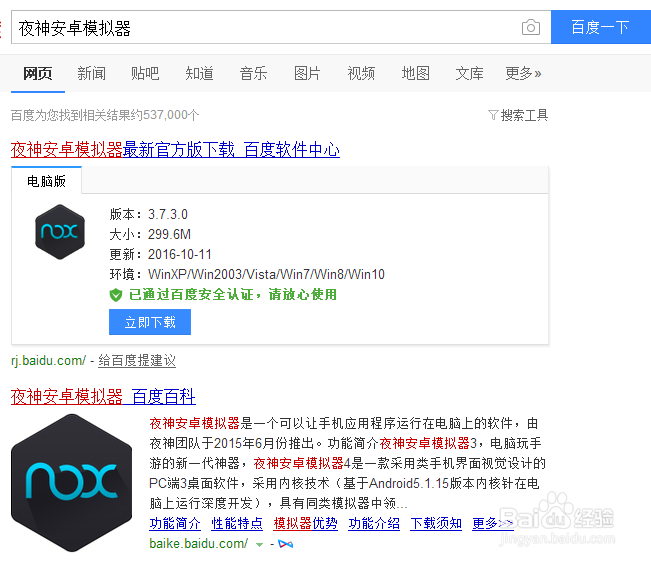Select the 网页 tab
This screenshot has height=561, width=651.
pos(37,73)
